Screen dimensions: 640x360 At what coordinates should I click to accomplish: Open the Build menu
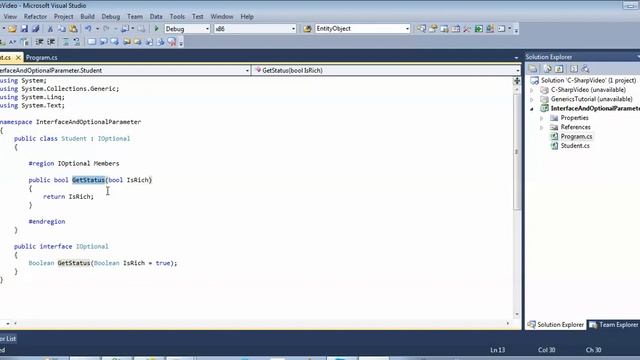pyautogui.click(x=87, y=17)
